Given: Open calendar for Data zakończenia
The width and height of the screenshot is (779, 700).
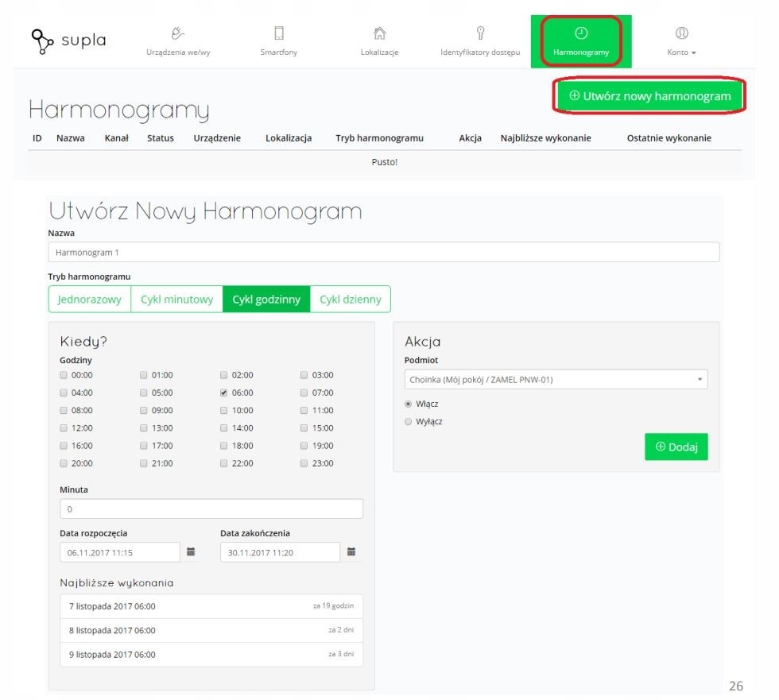Looking at the screenshot, I should (x=351, y=551).
